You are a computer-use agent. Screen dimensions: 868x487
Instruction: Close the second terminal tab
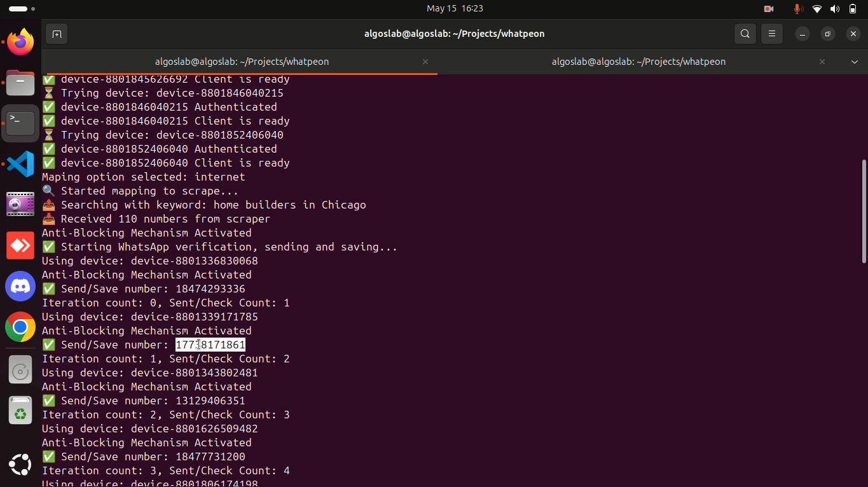(822, 62)
